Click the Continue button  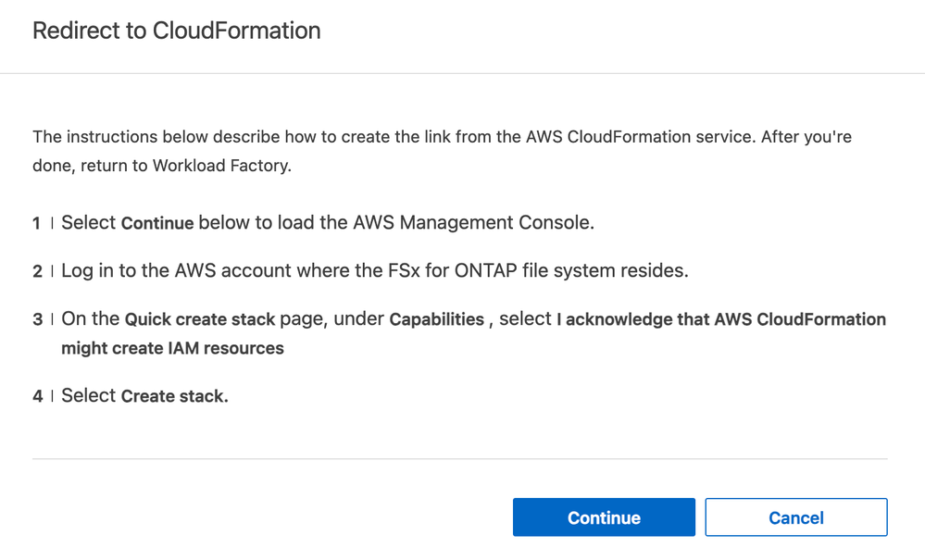603,517
